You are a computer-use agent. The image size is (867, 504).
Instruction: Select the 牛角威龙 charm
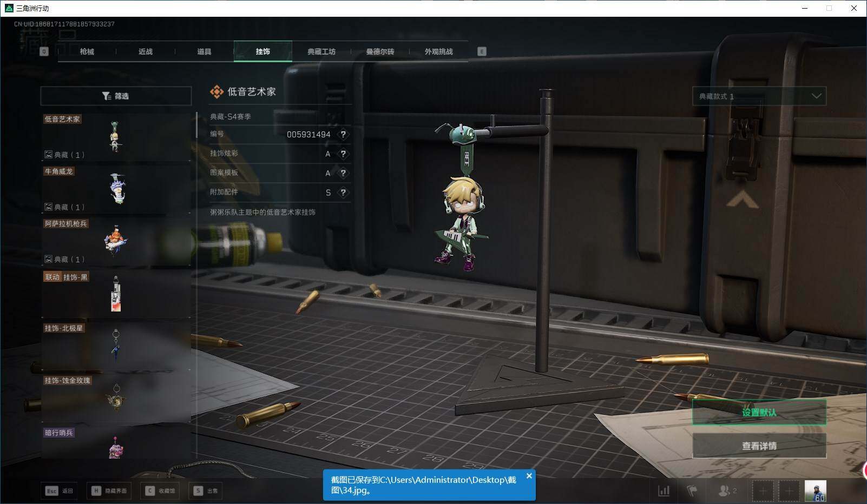116,189
